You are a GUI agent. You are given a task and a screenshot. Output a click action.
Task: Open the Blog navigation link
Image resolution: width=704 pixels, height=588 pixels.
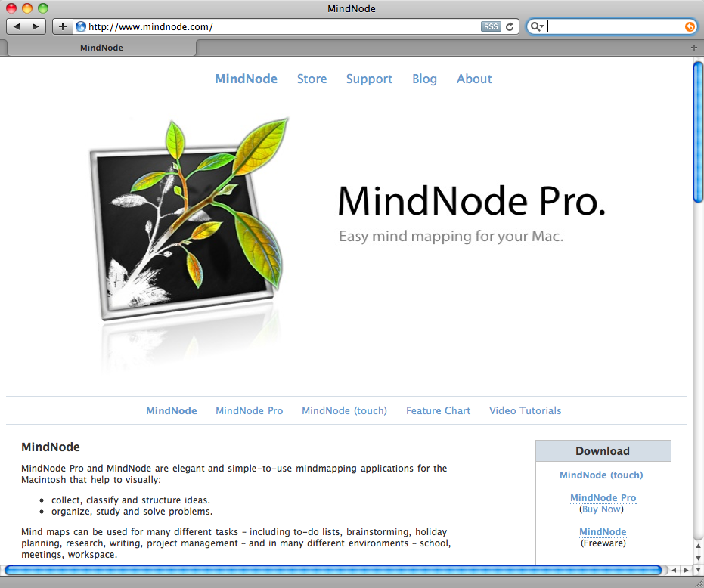424,79
